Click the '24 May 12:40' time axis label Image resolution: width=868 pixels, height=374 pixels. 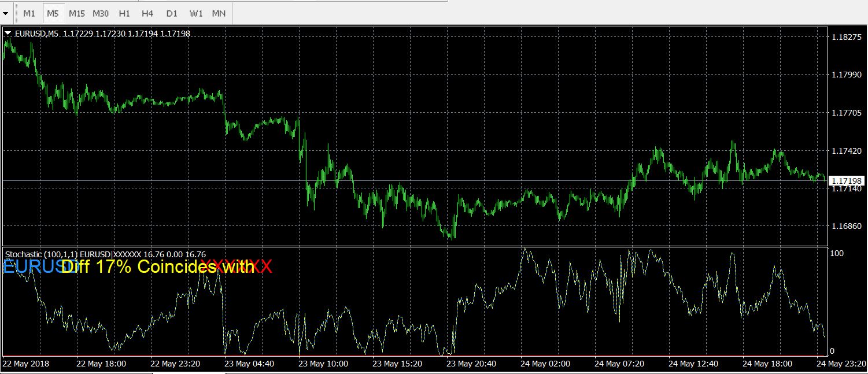tap(693, 364)
